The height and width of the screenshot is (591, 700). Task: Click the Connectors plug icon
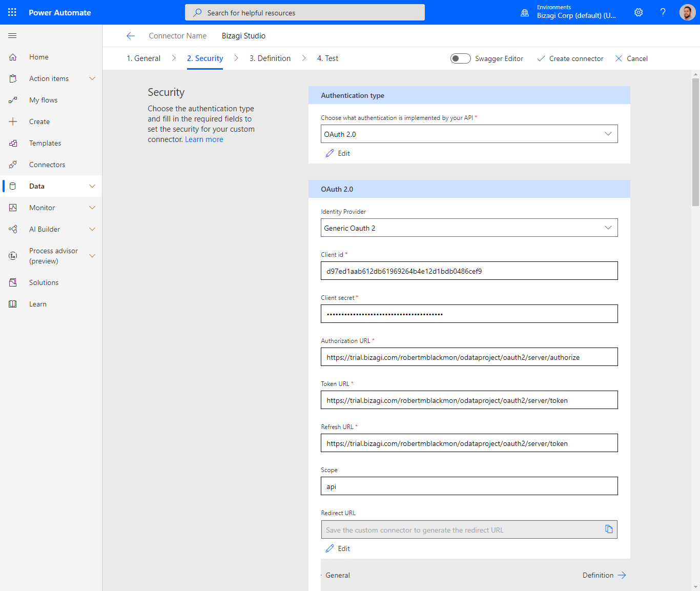[13, 165]
